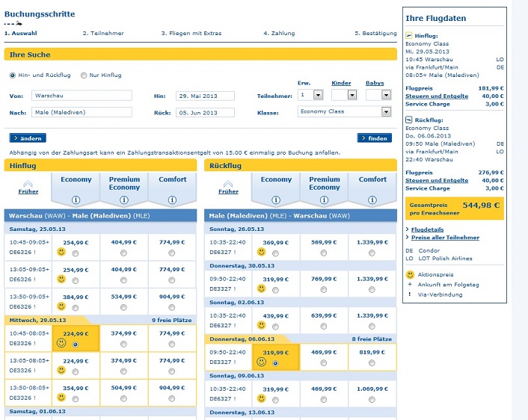The height and width of the screenshot is (420, 528).
Task: Go to step 1. Auswahl
Action: 20,34
